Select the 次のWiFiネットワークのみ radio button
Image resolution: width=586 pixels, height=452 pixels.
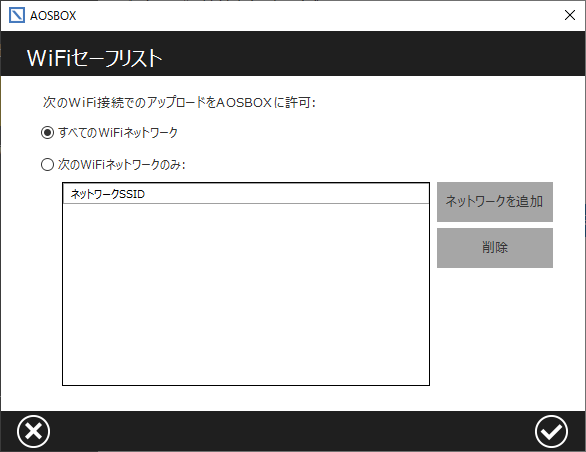(47, 164)
